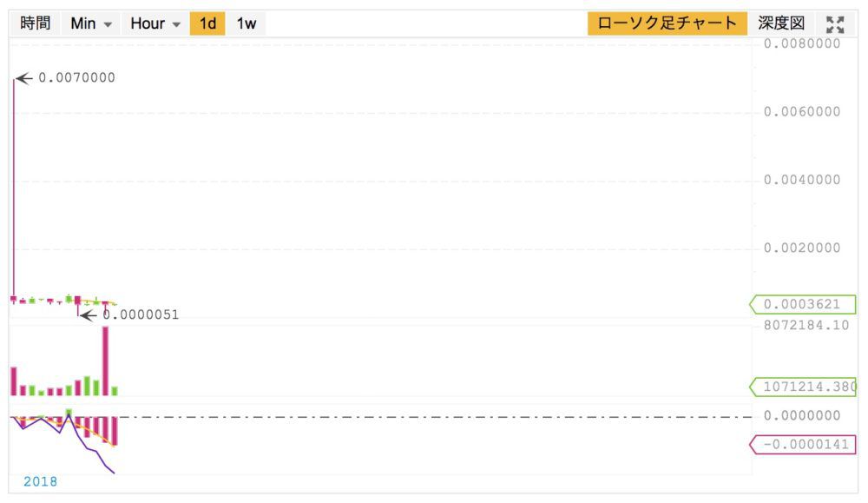The image size is (868, 503).
Task: Click the pink -0.0000141 MACD value tag
Action: tap(802, 444)
